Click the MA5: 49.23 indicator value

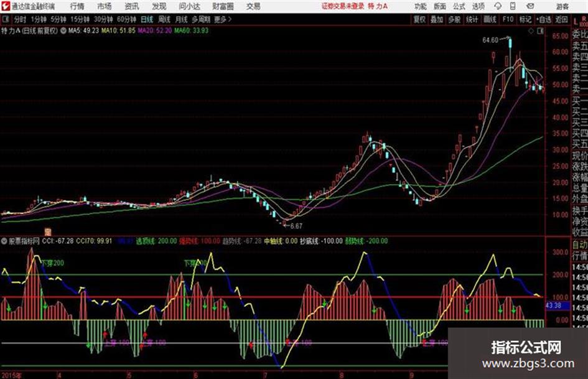(83, 30)
